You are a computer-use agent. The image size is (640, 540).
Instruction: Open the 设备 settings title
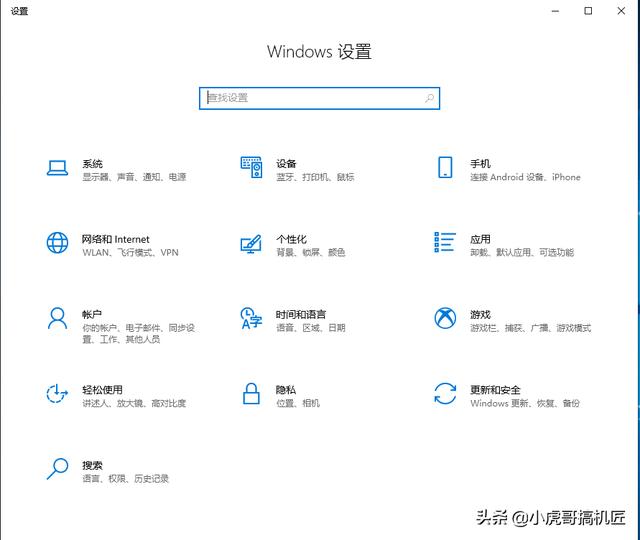(x=286, y=164)
